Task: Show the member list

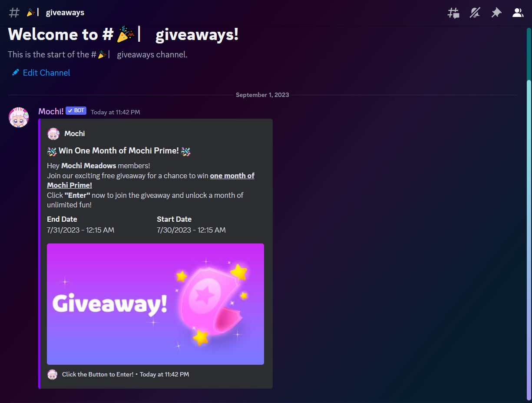Action: coord(518,13)
